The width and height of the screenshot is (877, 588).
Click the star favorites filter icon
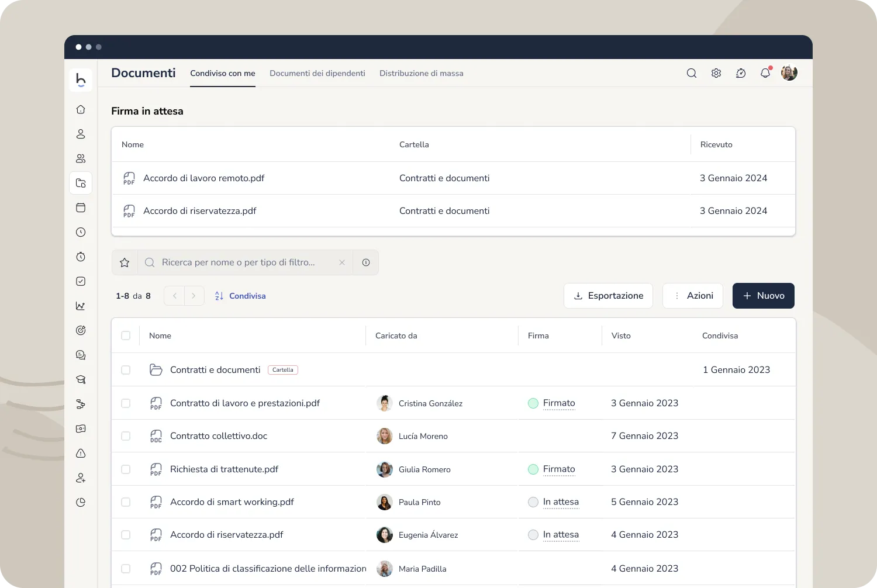click(125, 262)
